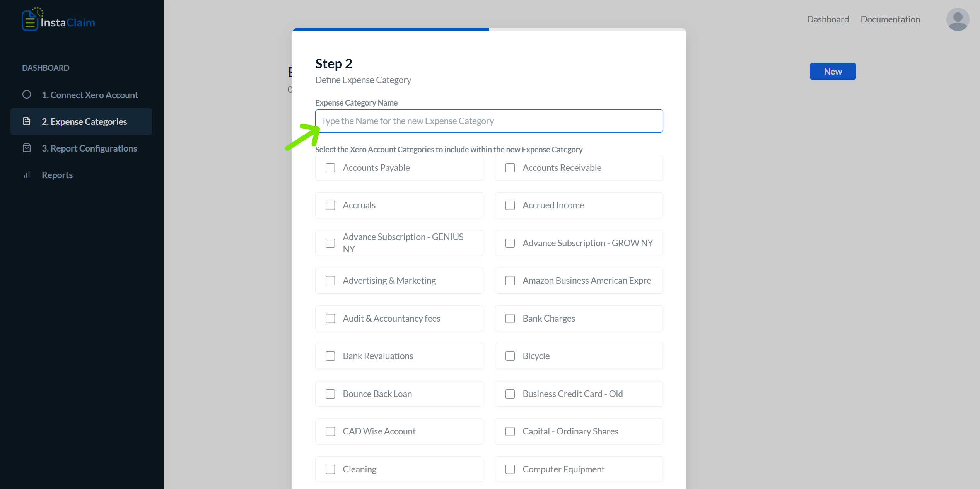Image resolution: width=980 pixels, height=489 pixels.
Task: Tick the Accounts Payable checkbox
Action: tap(330, 168)
